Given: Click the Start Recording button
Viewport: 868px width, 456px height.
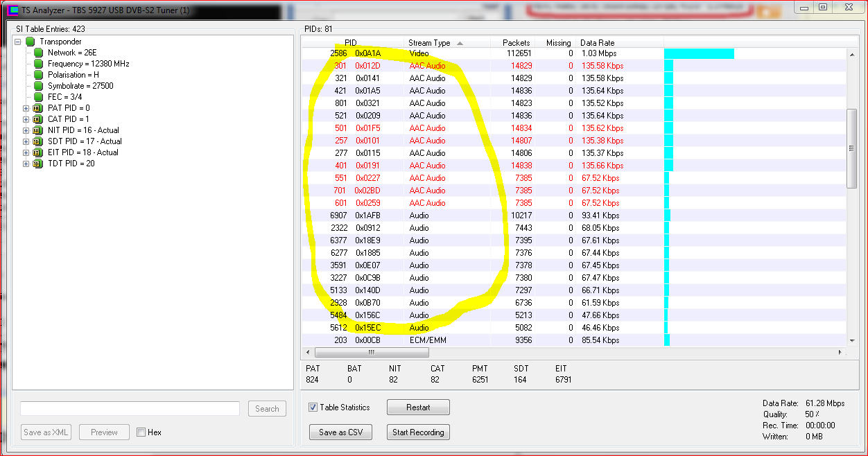Looking at the screenshot, I should click(x=418, y=432).
